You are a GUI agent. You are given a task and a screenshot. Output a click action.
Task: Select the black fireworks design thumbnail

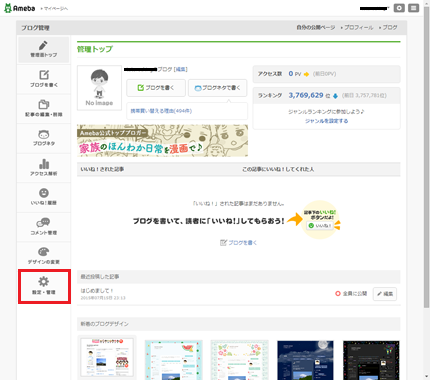[371, 360]
